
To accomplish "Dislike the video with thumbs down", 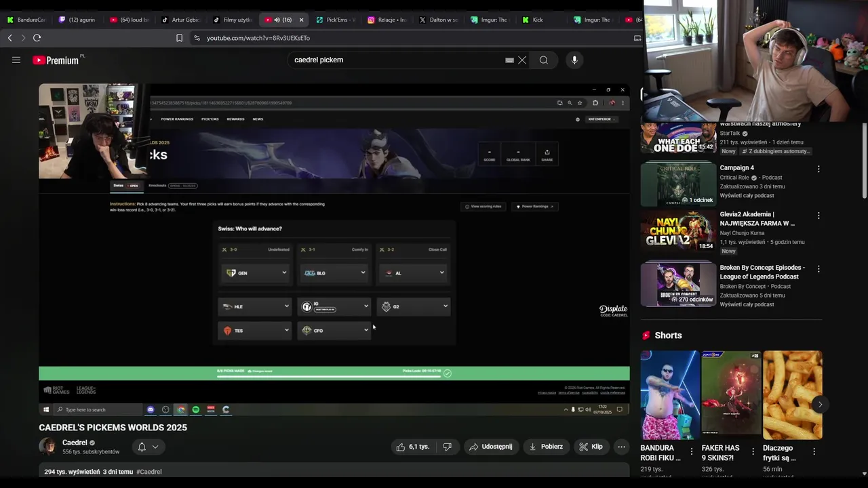I will point(447,447).
